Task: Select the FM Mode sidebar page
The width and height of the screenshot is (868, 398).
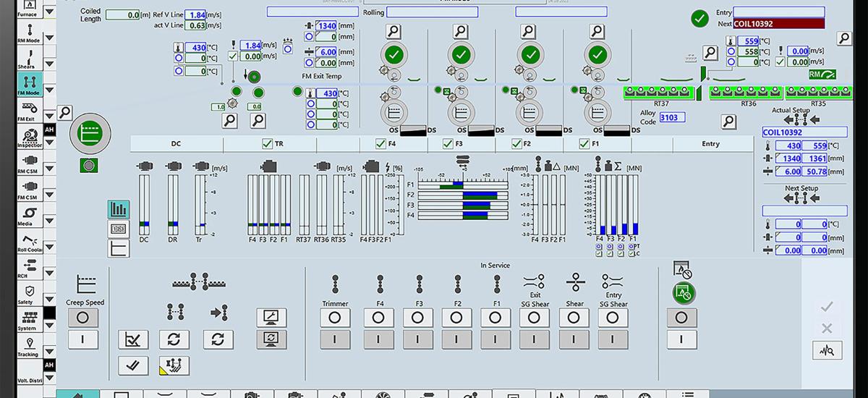Action: pyautogui.click(x=30, y=85)
